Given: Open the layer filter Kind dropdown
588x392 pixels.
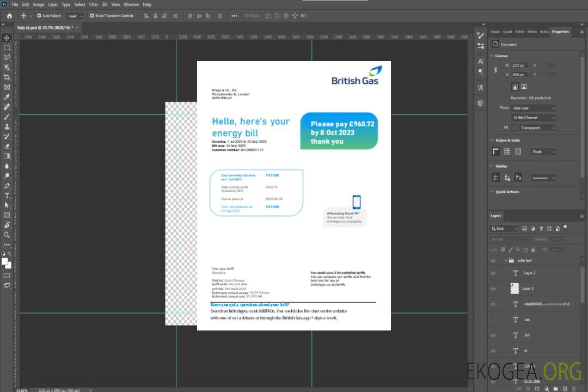Looking at the screenshot, I should 504,229.
